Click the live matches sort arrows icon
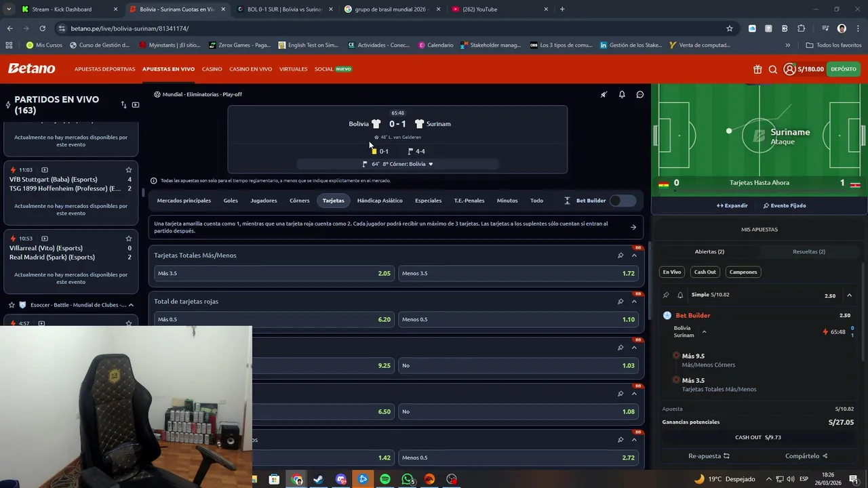 [x=123, y=105]
